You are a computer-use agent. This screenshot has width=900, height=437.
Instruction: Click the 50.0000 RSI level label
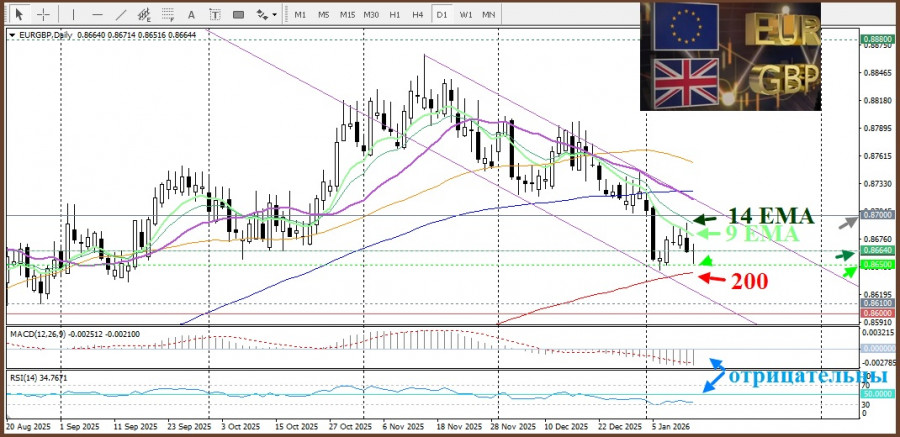[876, 394]
